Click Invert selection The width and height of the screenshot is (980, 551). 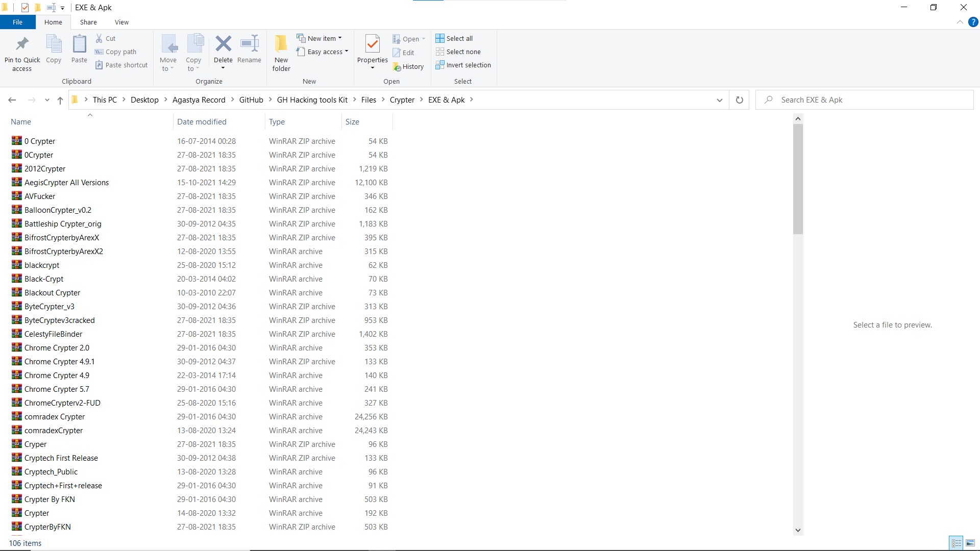tap(463, 65)
